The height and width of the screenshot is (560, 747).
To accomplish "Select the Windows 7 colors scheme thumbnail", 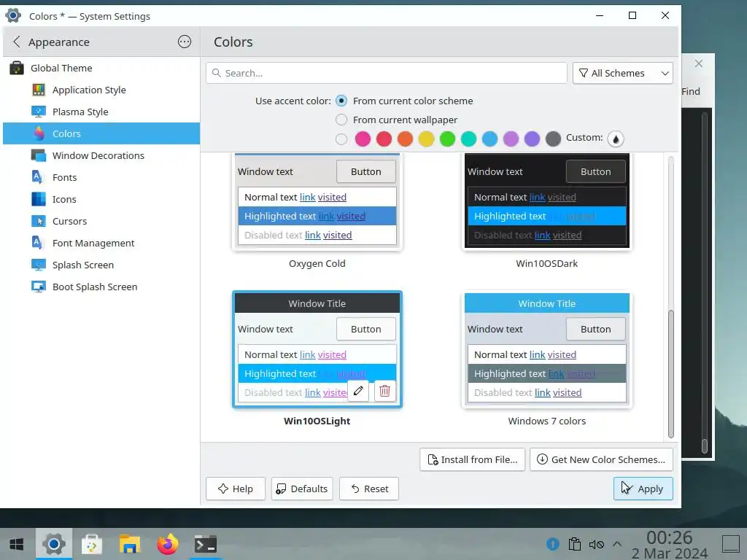I will pyautogui.click(x=547, y=350).
